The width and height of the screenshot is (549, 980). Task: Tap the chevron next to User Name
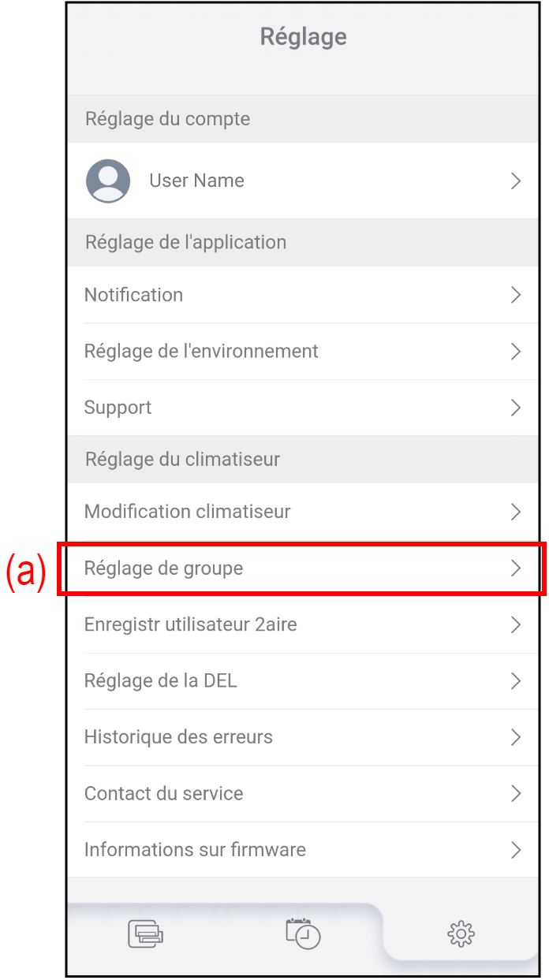point(516,181)
